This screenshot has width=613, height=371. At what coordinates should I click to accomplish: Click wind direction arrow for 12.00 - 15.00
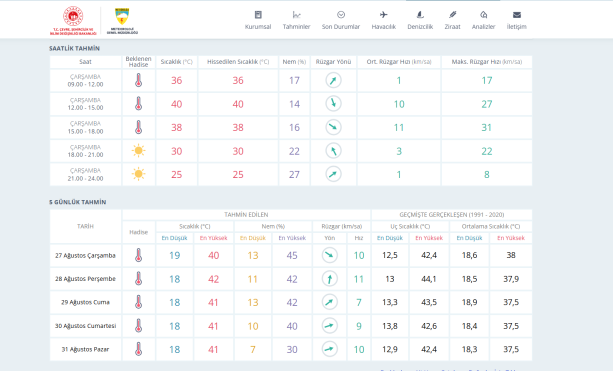click(333, 104)
